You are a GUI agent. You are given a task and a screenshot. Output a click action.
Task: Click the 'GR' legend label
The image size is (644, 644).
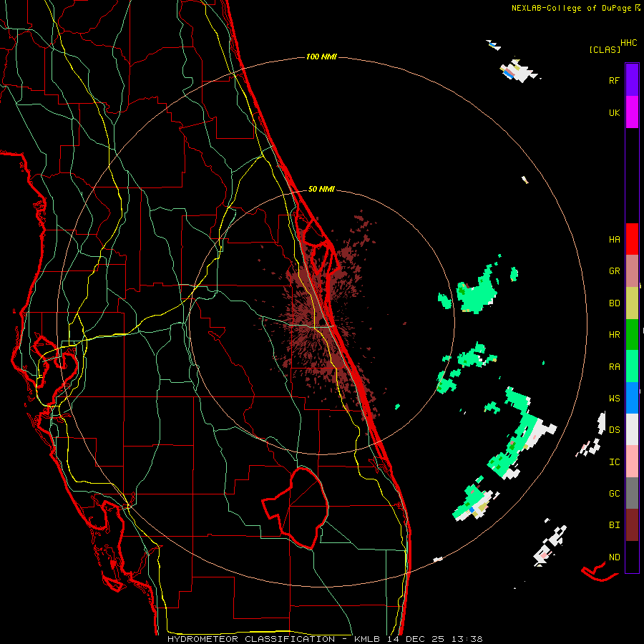pyautogui.click(x=614, y=271)
